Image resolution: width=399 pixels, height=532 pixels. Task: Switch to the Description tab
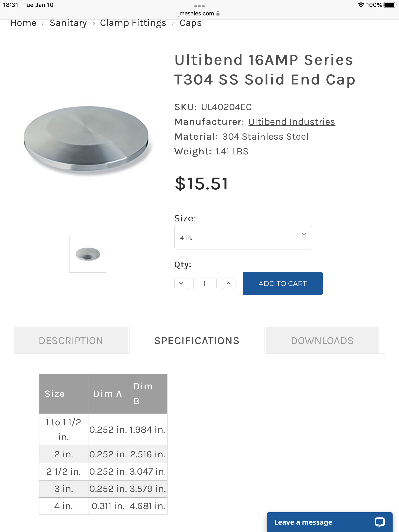(x=71, y=341)
